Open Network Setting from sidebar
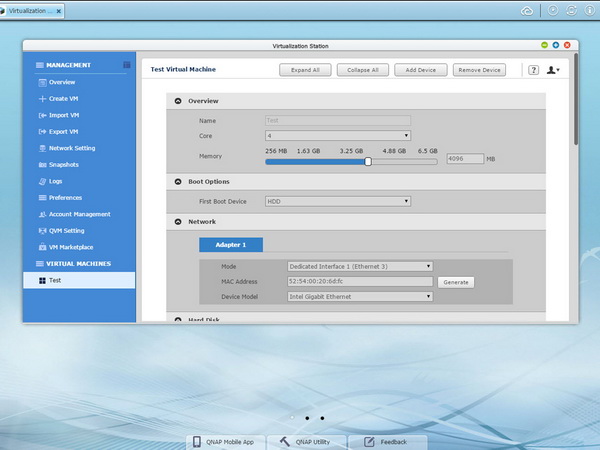The width and height of the screenshot is (600, 450). pos(70,148)
